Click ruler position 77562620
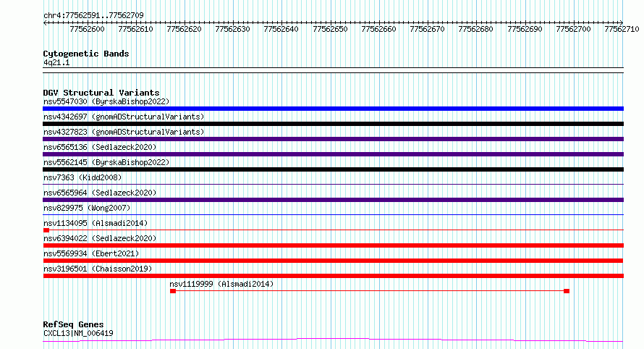Viewport: 644px width, 349px height. point(184,29)
